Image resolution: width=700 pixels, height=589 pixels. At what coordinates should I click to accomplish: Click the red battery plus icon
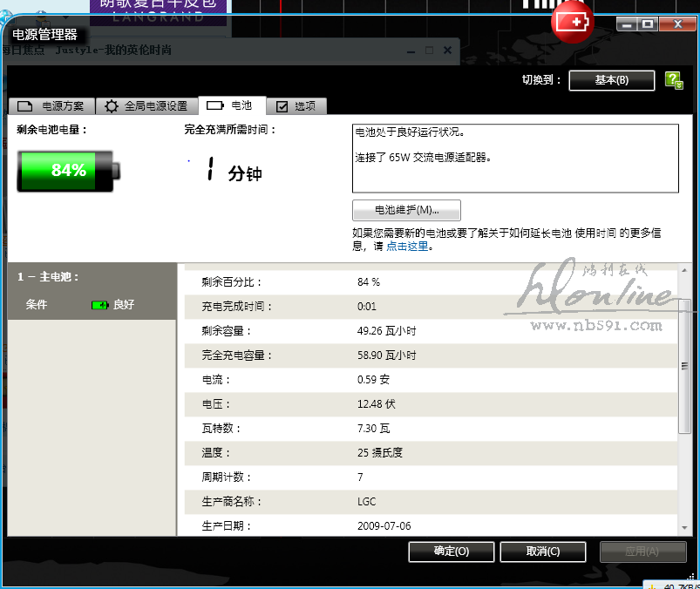574,21
